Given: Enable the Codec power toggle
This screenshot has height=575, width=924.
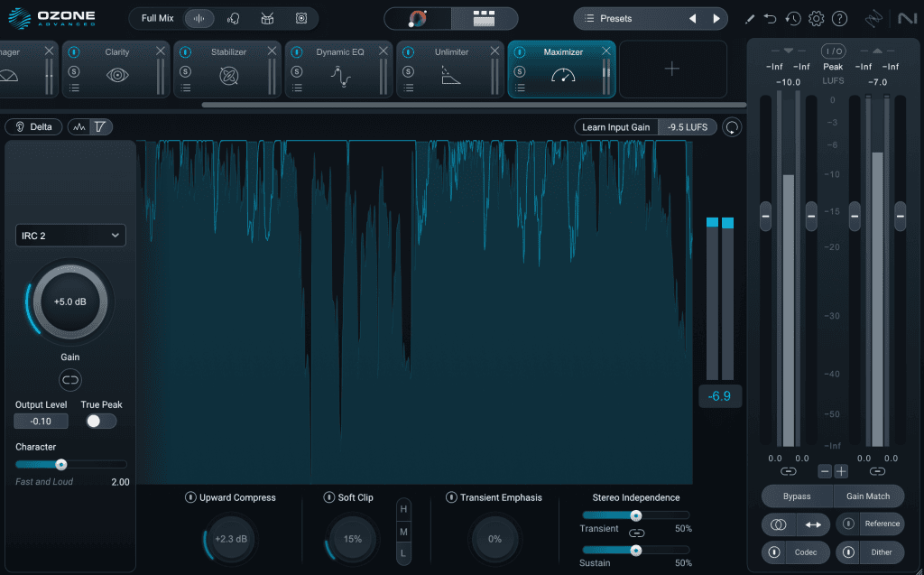Looking at the screenshot, I should [x=774, y=552].
